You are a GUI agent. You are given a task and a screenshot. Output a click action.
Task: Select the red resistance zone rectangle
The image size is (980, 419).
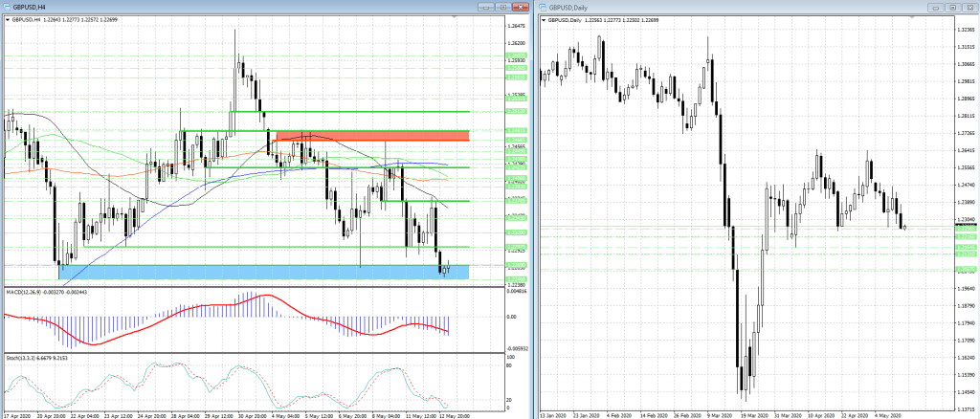point(370,136)
